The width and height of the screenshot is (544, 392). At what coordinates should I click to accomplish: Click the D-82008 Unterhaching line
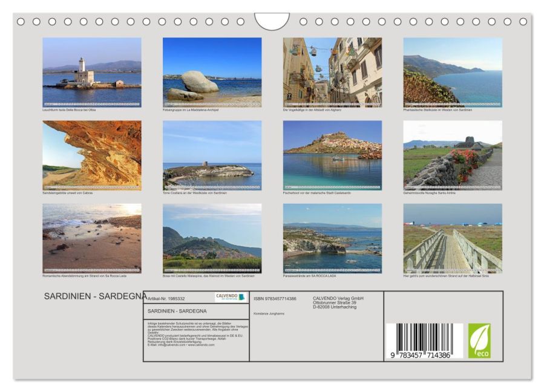pyautogui.click(x=335, y=307)
